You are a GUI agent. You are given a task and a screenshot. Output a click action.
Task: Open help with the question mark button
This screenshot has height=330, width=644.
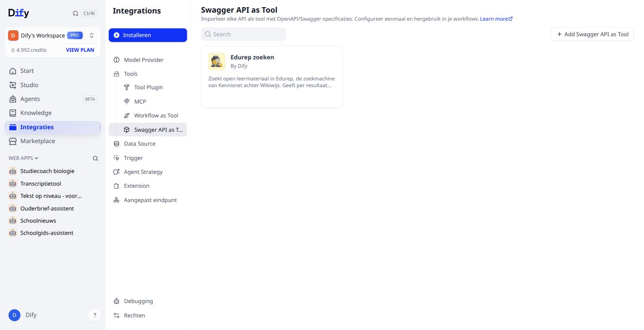[95, 315]
